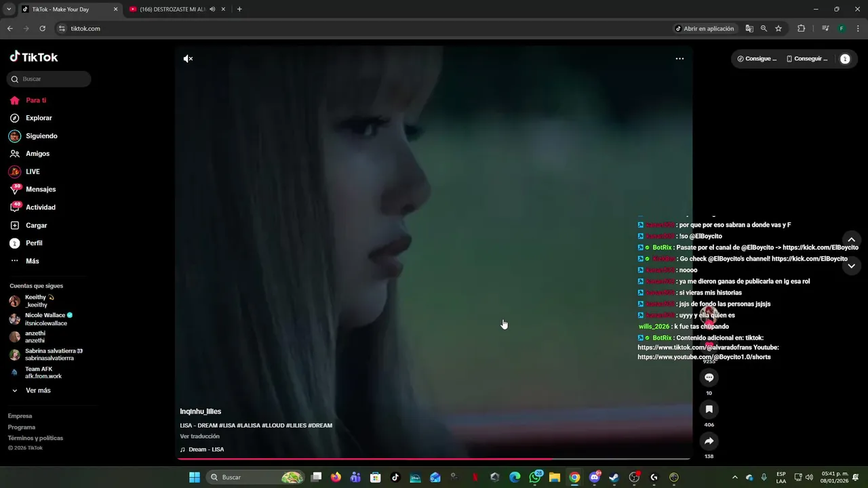Open the Windows Start menu

point(195,477)
